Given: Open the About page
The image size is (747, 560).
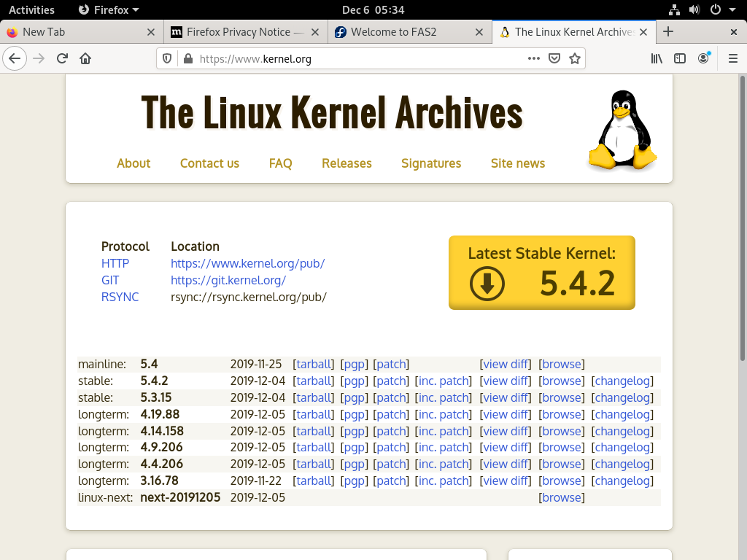Looking at the screenshot, I should 133,163.
